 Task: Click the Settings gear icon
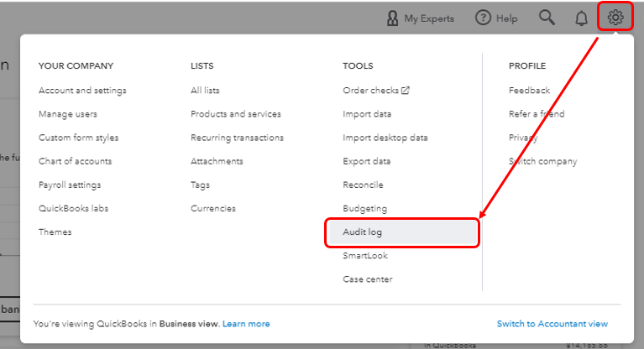[615, 17]
